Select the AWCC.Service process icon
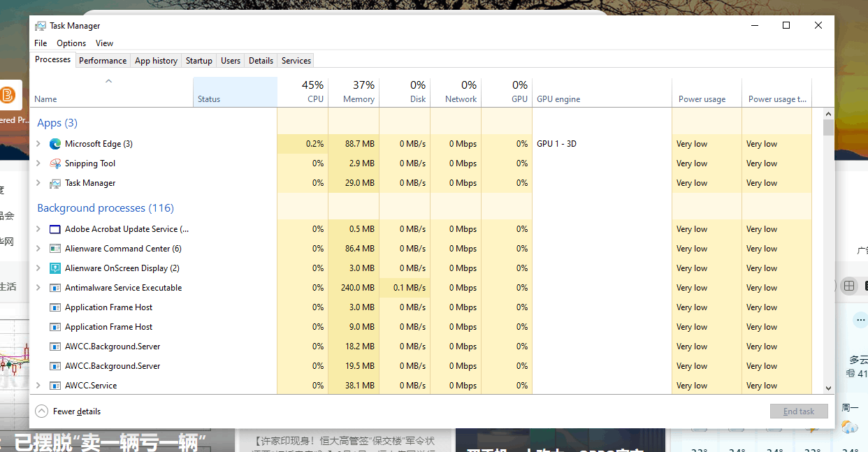This screenshot has width=868, height=452. (55, 385)
